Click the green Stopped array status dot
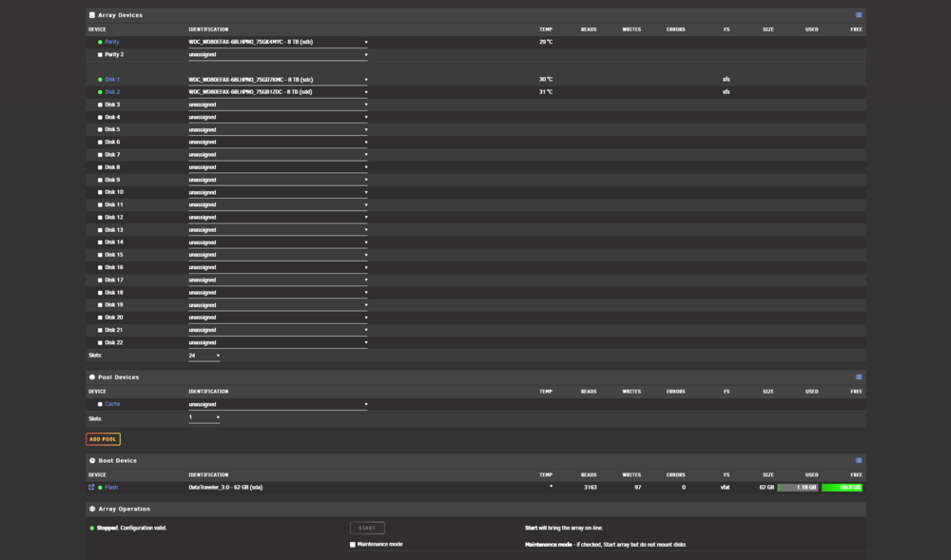The width and height of the screenshot is (951, 560). [x=92, y=528]
